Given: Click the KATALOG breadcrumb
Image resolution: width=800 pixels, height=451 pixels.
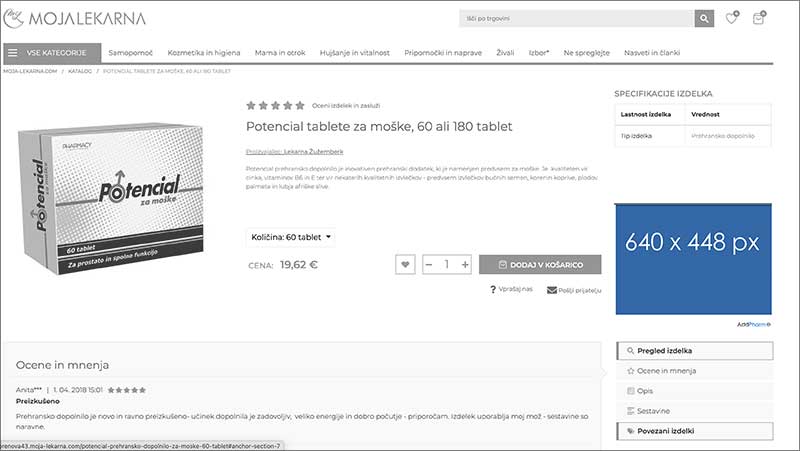Looking at the screenshot, I should (x=80, y=71).
